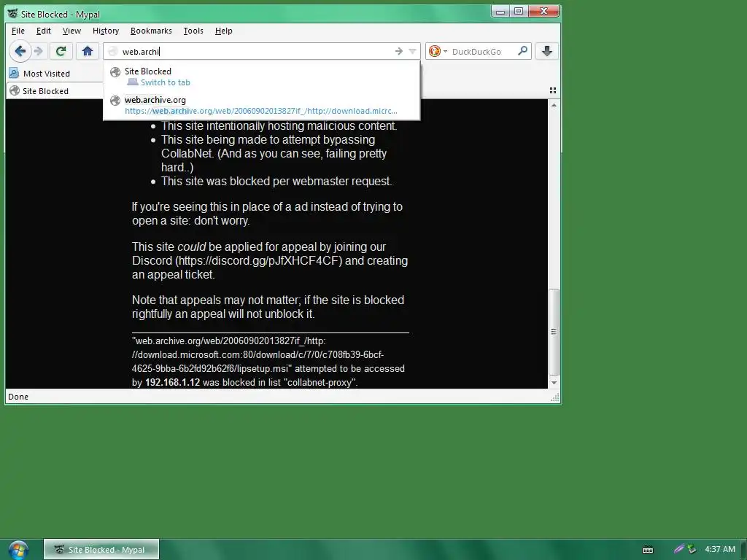Viewport: 747px width, 560px height.
Task: Click the scrollbar up arrow
Action: pos(554,105)
